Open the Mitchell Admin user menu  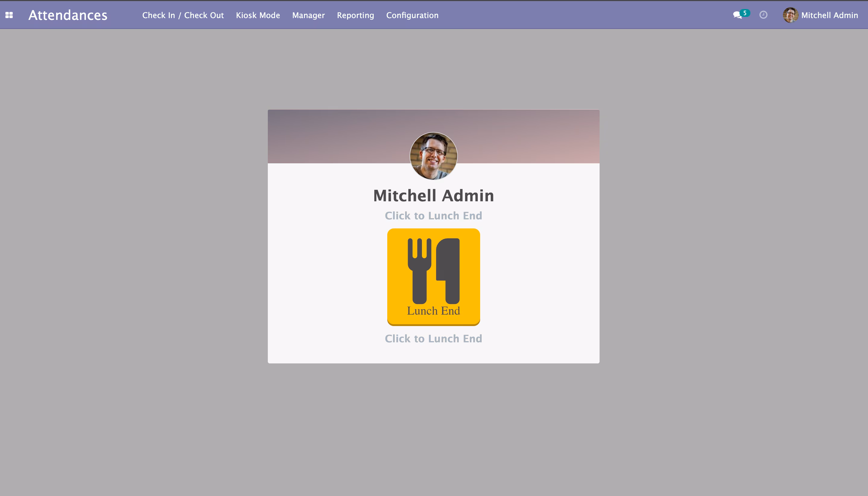(x=820, y=15)
